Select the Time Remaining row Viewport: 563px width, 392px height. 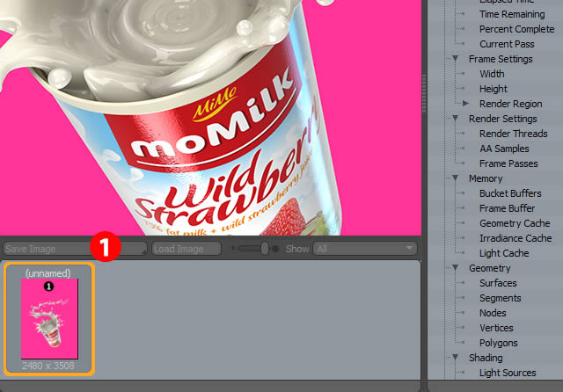512,14
